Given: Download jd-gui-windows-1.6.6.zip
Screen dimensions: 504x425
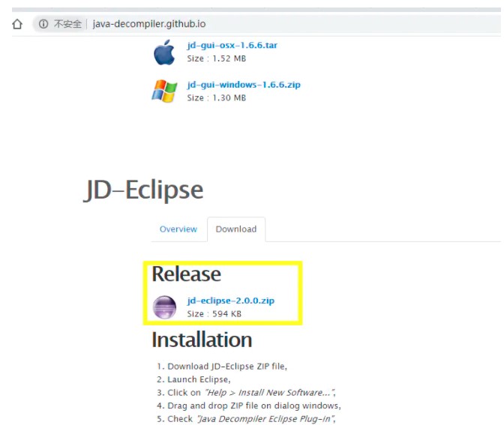Looking at the screenshot, I should click(243, 85).
